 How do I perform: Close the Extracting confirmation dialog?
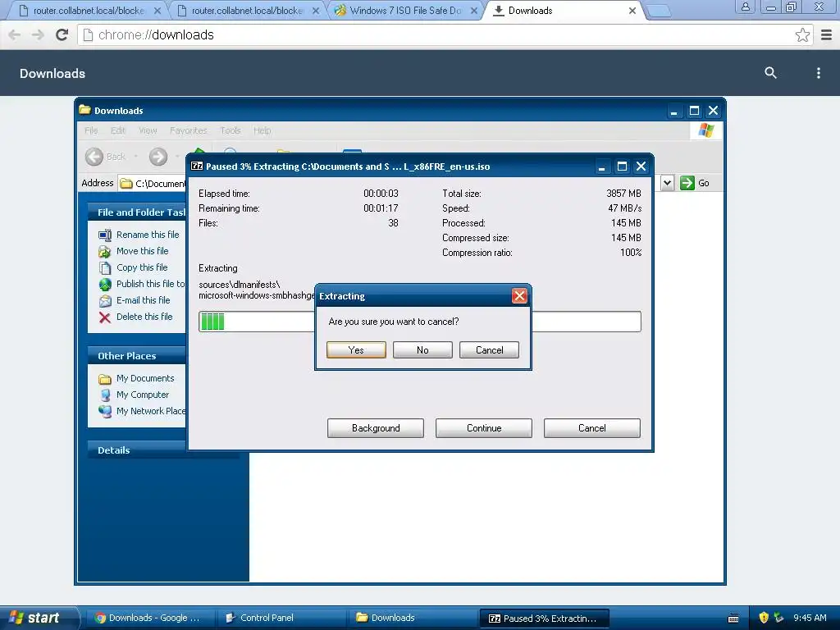click(519, 295)
